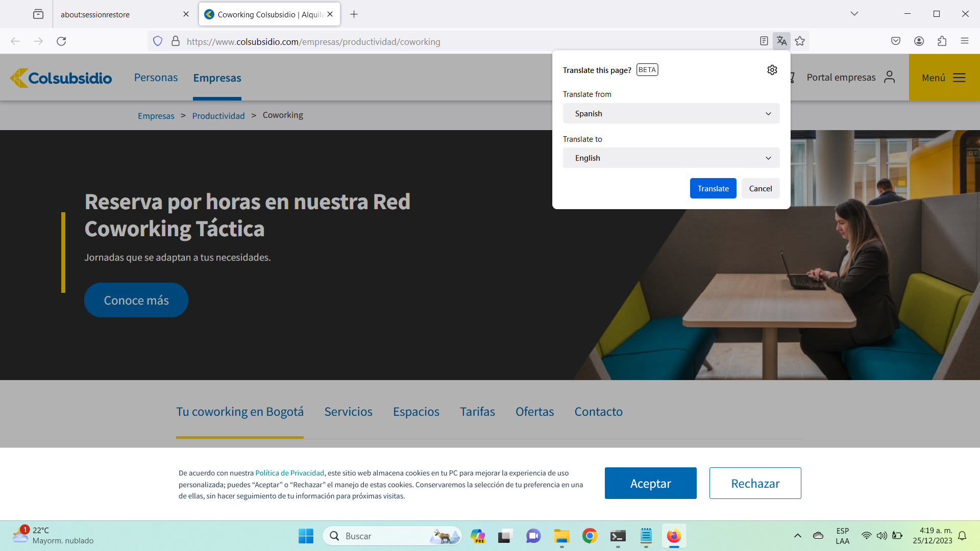Expand the Translate to English dropdown
Image resolution: width=980 pixels, height=551 pixels.
coord(671,158)
